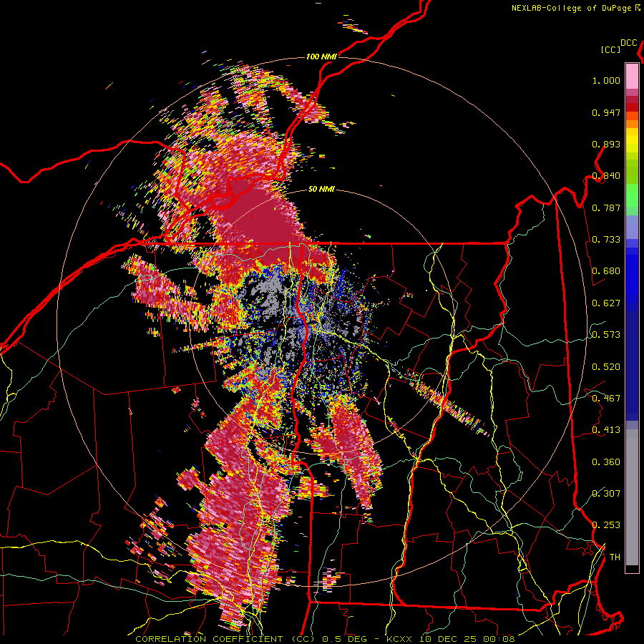Click the KCXX radar site identifier
Image resolution: width=644 pixels, height=644 pixels.
399,639
